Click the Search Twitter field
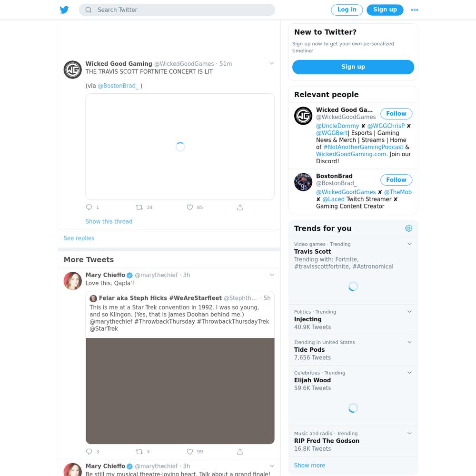The image size is (476, 476). [x=177, y=10]
